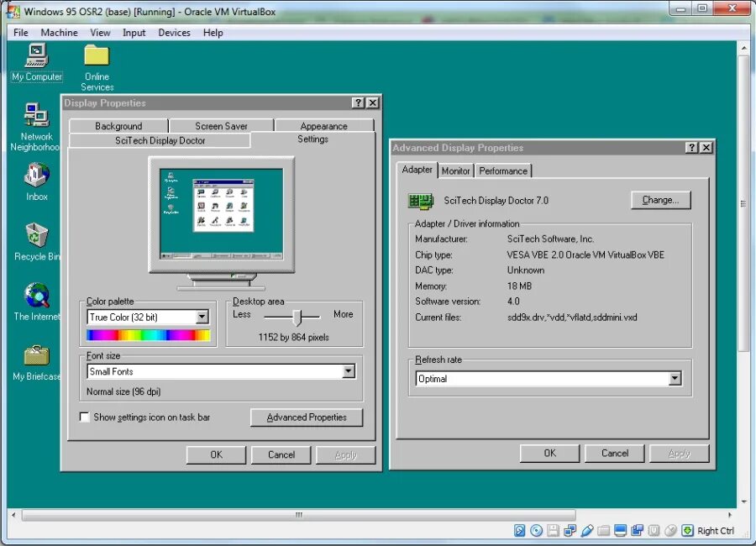Click the display adapter card icon
756x546 pixels.
click(421, 201)
